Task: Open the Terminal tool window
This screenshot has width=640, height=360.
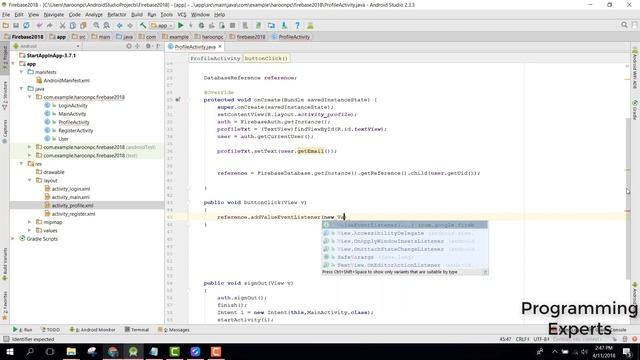Action: click(137, 329)
